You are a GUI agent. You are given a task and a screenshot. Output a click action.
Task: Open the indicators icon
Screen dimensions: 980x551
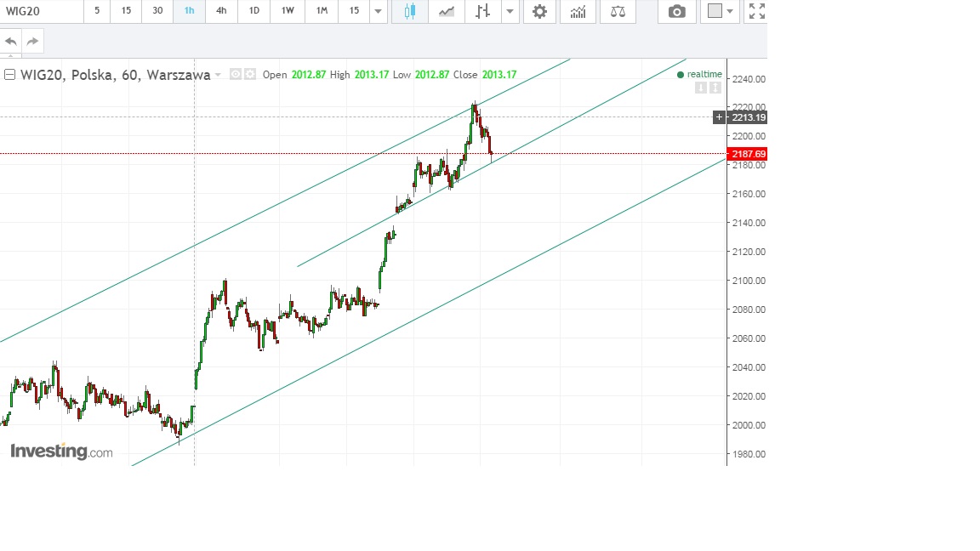(x=578, y=11)
